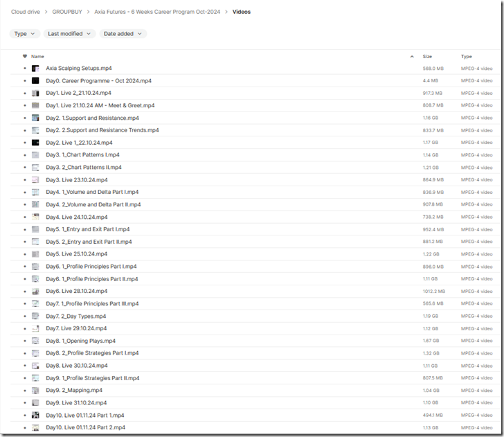Select file name Day0. Career Programme - Oct 2024.mp4
This screenshot has width=504, height=437.
pyautogui.click(x=99, y=81)
